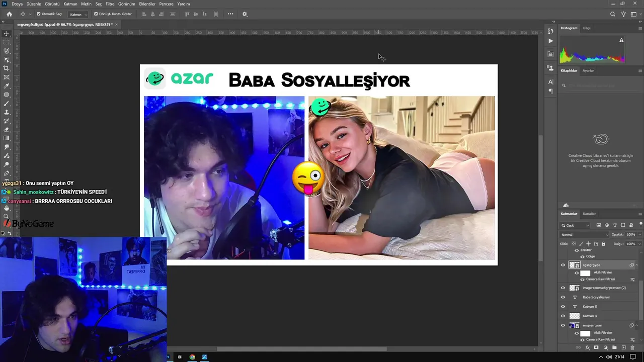Select the Move tool in the toolbox
The image size is (644, 362).
[7, 34]
